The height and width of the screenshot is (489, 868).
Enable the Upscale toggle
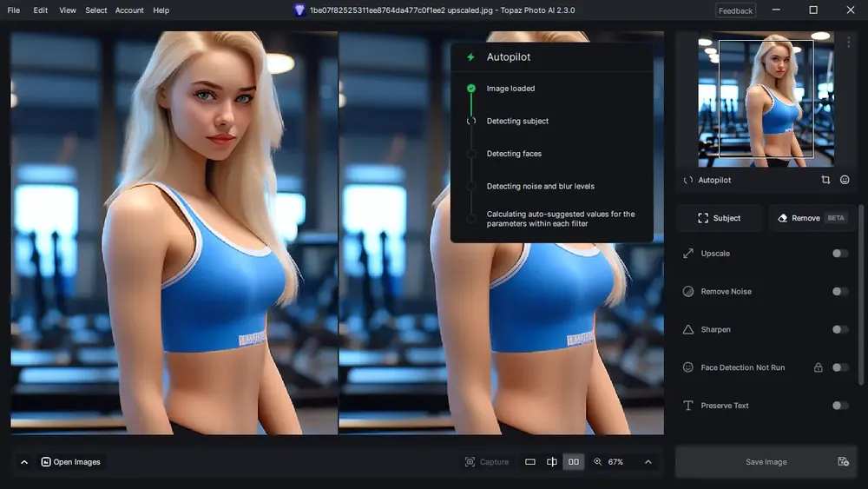click(839, 253)
